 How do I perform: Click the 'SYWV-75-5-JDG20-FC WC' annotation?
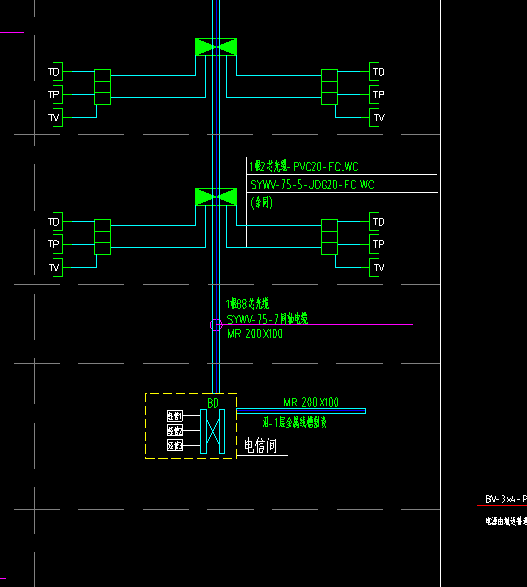coord(312,184)
